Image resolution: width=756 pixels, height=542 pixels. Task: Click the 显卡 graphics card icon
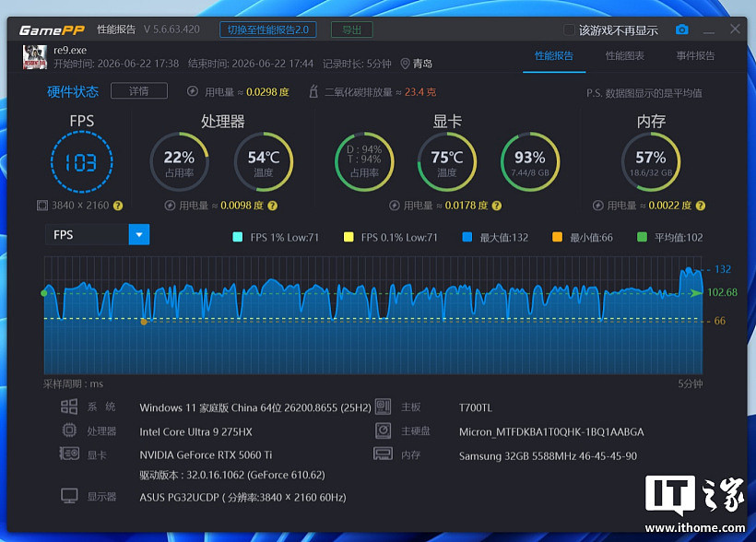[69, 454]
